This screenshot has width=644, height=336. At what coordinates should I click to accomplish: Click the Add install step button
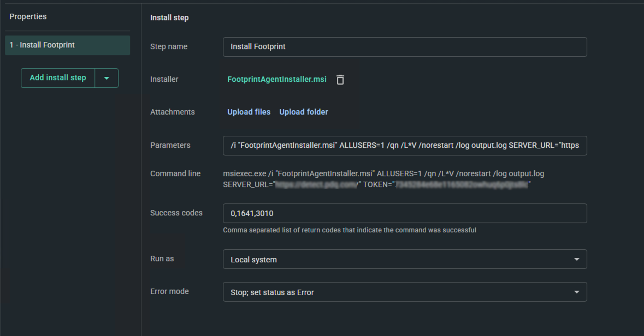[x=58, y=78]
